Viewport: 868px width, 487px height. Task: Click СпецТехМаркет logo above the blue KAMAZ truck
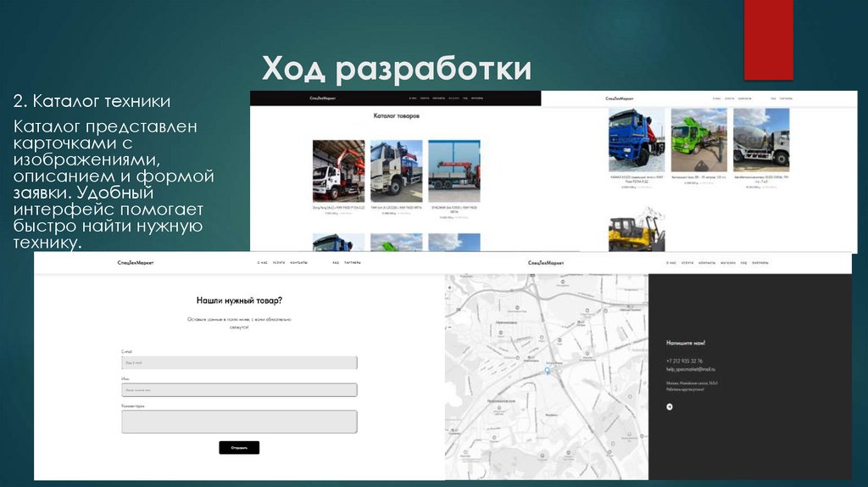click(x=620, y=98)
